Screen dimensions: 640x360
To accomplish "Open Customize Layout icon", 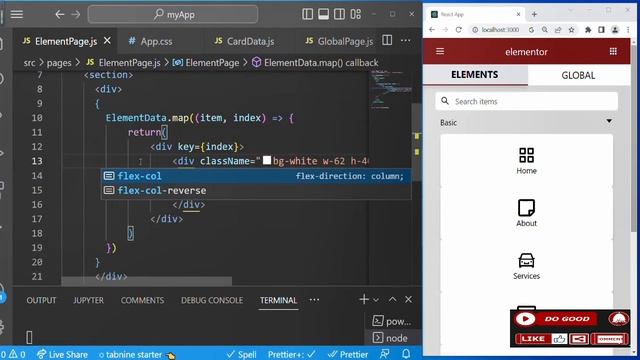I will click(356, 14).
